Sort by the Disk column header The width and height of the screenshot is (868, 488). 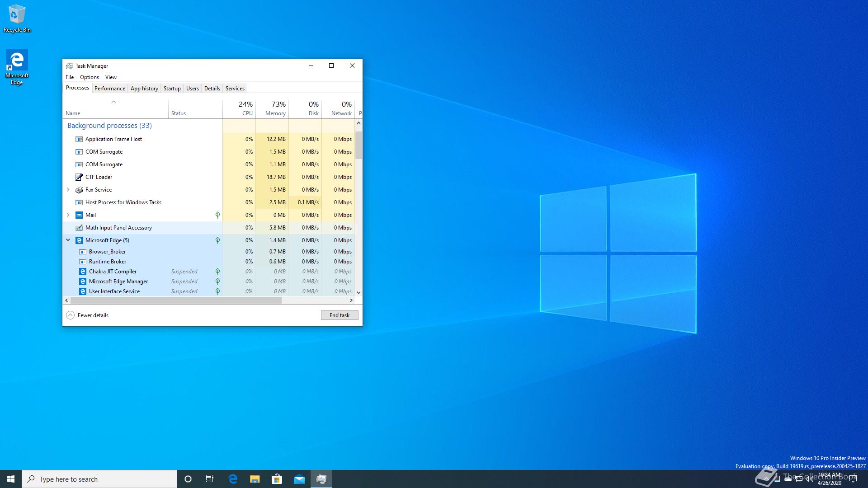305,109
